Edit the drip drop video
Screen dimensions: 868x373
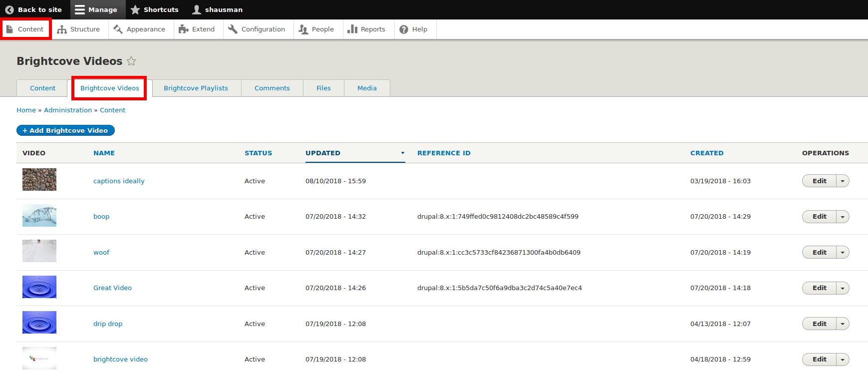coord(819,324)
